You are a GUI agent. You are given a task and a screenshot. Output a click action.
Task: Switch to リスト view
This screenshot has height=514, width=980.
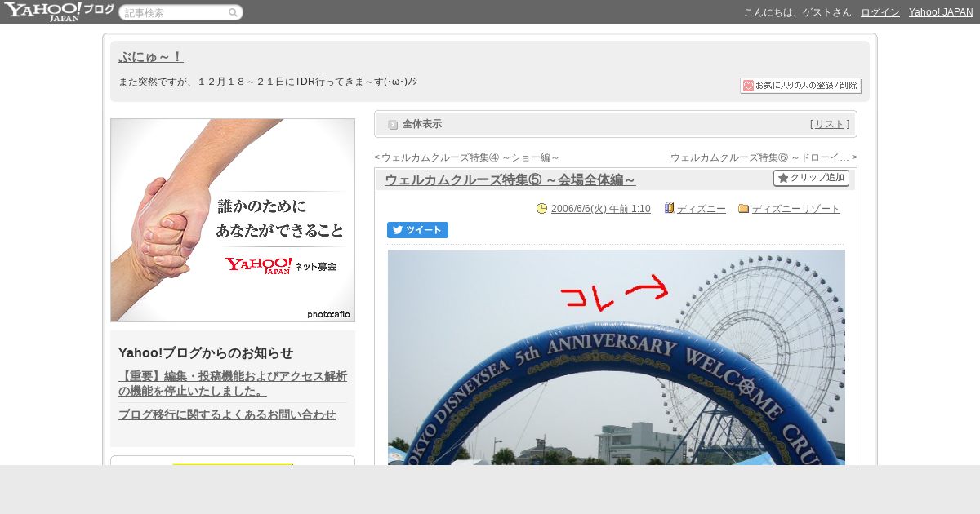(830, 124)
